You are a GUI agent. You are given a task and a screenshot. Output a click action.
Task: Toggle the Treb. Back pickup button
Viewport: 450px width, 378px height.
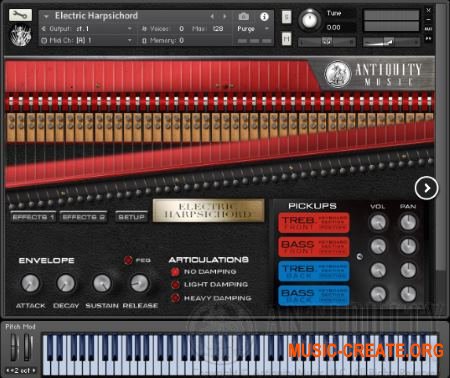click(313, 271)
